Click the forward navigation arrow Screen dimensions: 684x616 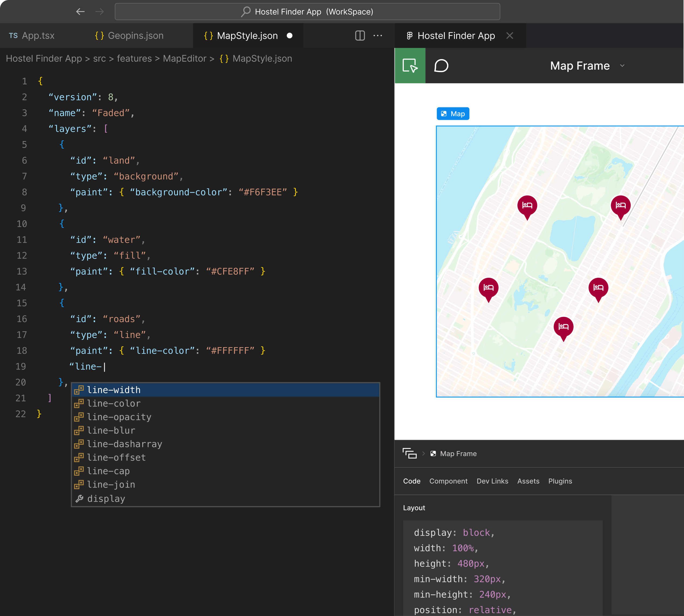(100, 12)
